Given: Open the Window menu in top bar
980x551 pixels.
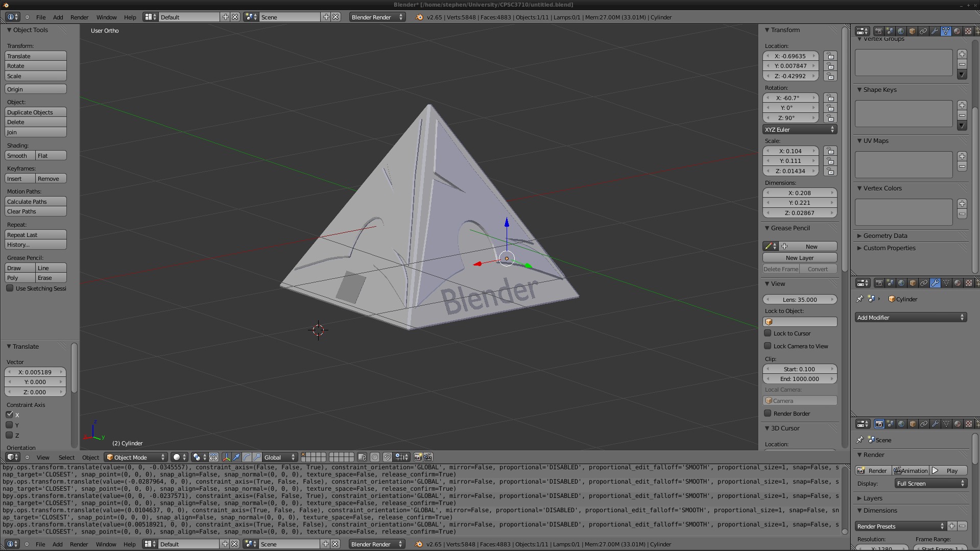Looking at the screenshot, I should (x=106, y=17).
